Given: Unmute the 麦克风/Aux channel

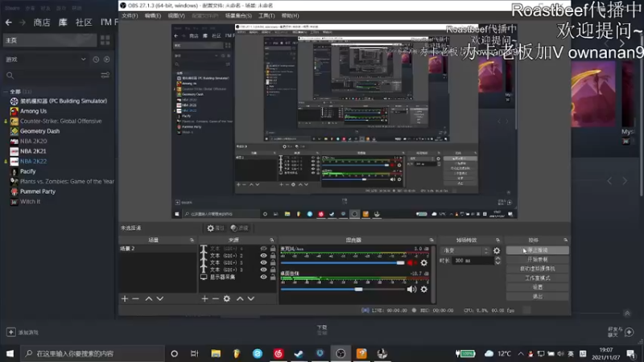Looking at the screenshot, I should [411, 263].
